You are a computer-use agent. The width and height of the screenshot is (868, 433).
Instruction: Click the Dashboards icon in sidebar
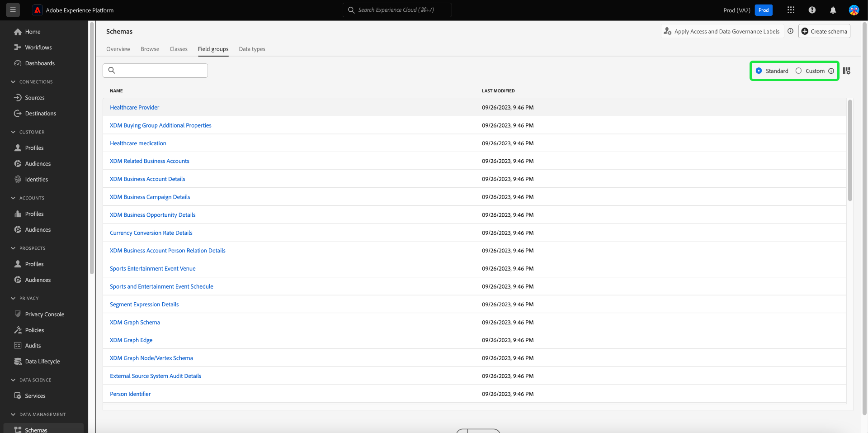coord(18,63)
